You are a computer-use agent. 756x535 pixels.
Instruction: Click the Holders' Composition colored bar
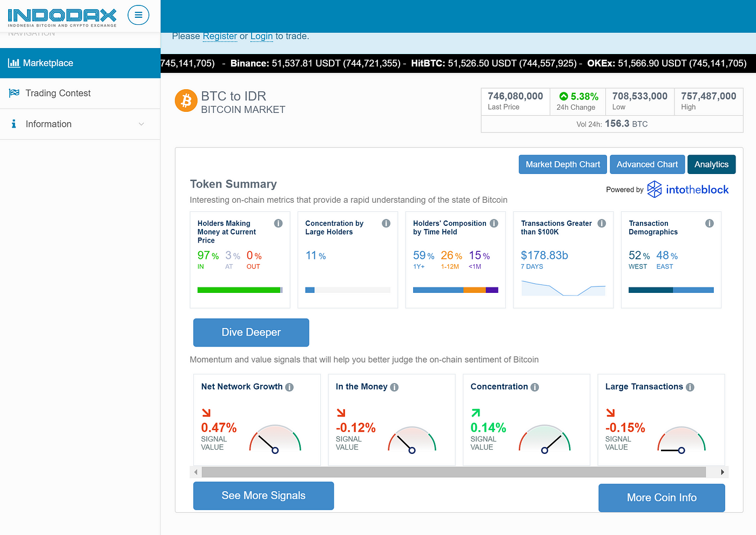pyautogui.click(x=456, y=290)
